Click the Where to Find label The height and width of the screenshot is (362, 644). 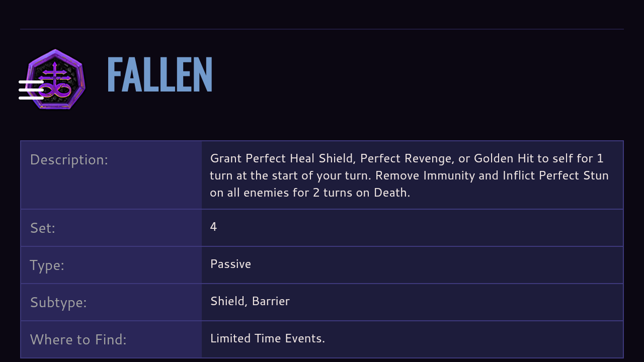tap(78, 340)
